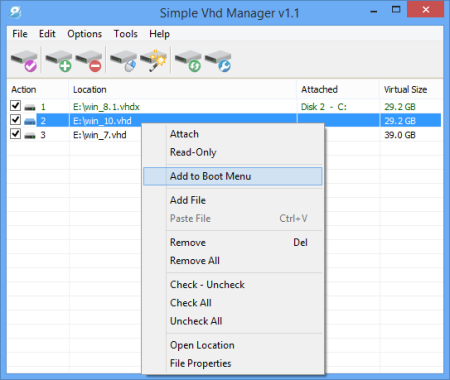Uncheck the checkbox for win_8.1.vhdx
Image resolution: width=450 pixels, height=380 pixels.
[x=15, y=106]
